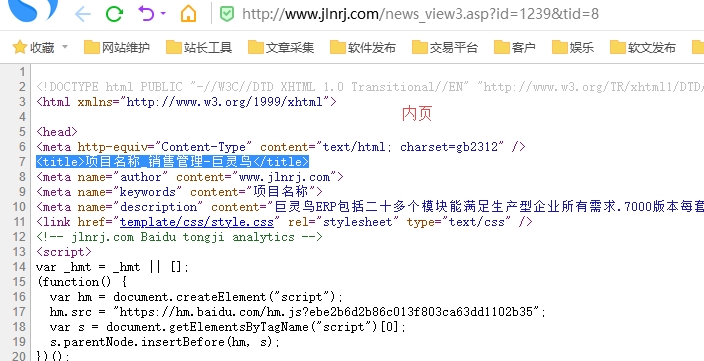Follow the template/css/style.css link
This screenshot has width=704, height=361.
(x=197, y=222)
